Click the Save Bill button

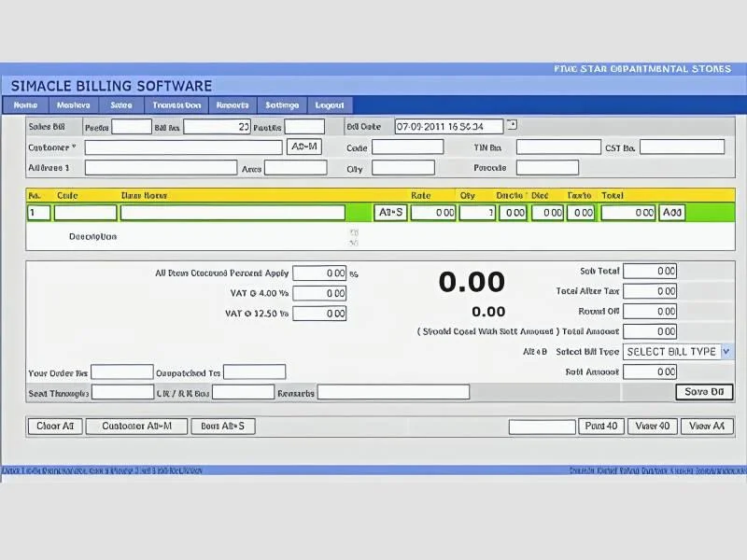pyautogui.click(x=703, y=392)
